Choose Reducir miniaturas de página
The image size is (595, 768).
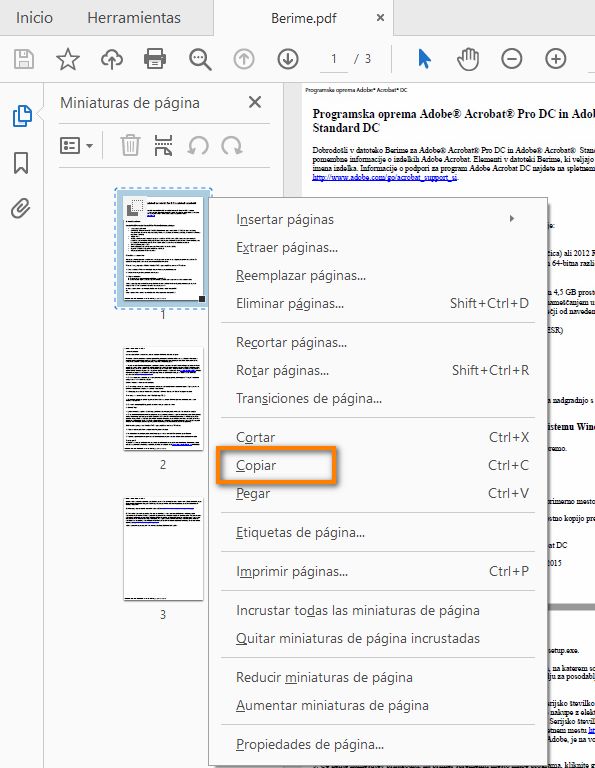[x=377, y=677]
